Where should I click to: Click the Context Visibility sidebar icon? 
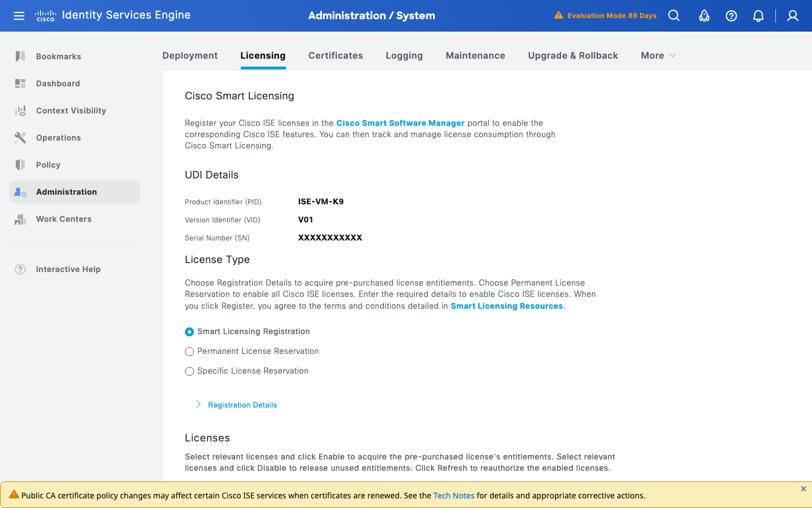coord(20,111)
